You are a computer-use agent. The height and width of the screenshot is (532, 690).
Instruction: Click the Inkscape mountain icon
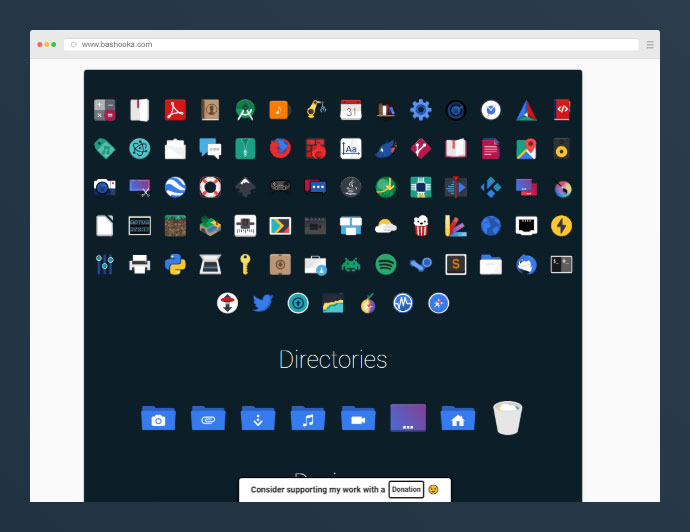click(x=245, y=187)
